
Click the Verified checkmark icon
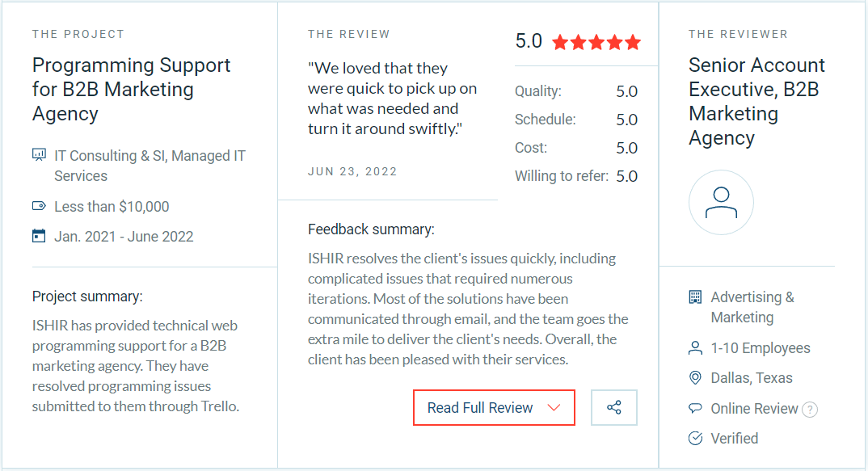click(x=695, y=439)
